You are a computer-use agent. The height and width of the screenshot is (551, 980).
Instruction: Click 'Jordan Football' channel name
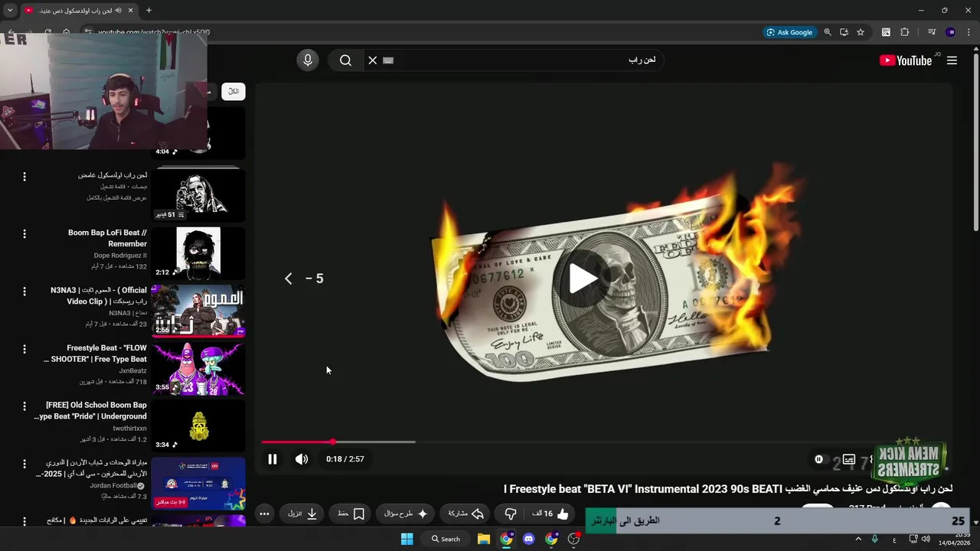[x=112, y=485]
